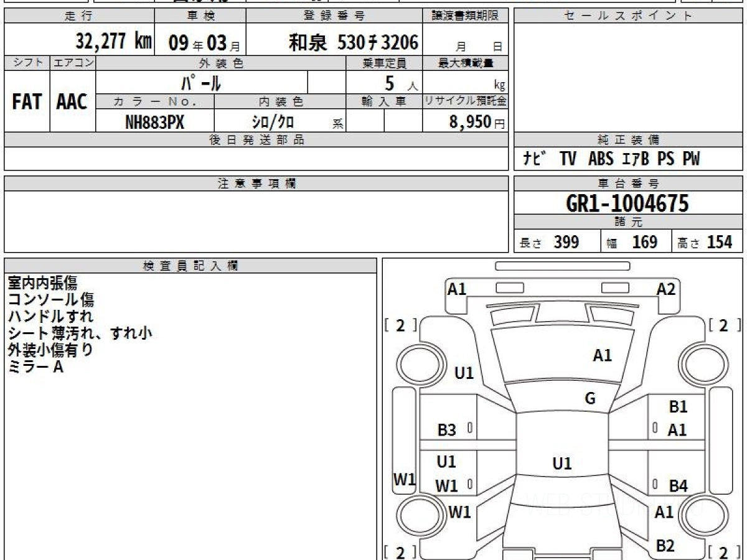Click the セールスポイント header
Image resolution: width=747 pixels, height=560 pixels.
628,16
